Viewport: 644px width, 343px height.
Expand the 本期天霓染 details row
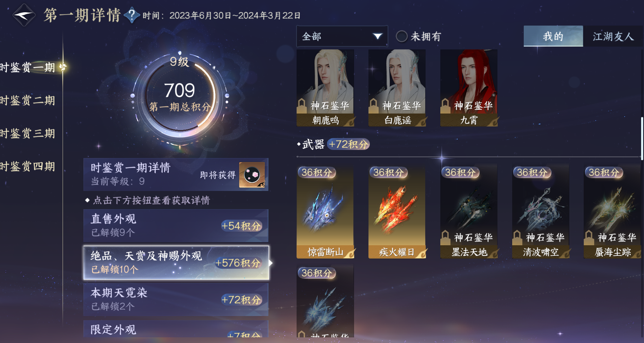[x=176, y=300]
